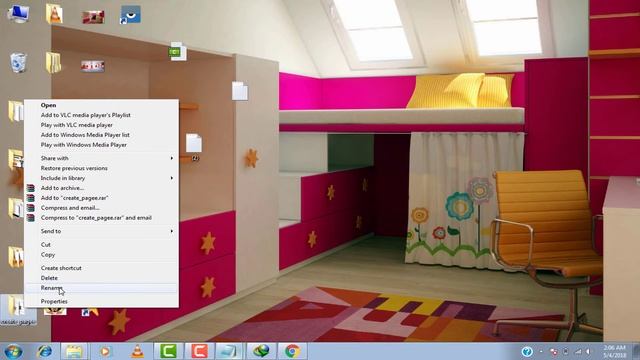This screenshot has height=360, width=640.
Task: Select the room photo thumbnail beside VLC folder
Action: [x=93, y=17]
